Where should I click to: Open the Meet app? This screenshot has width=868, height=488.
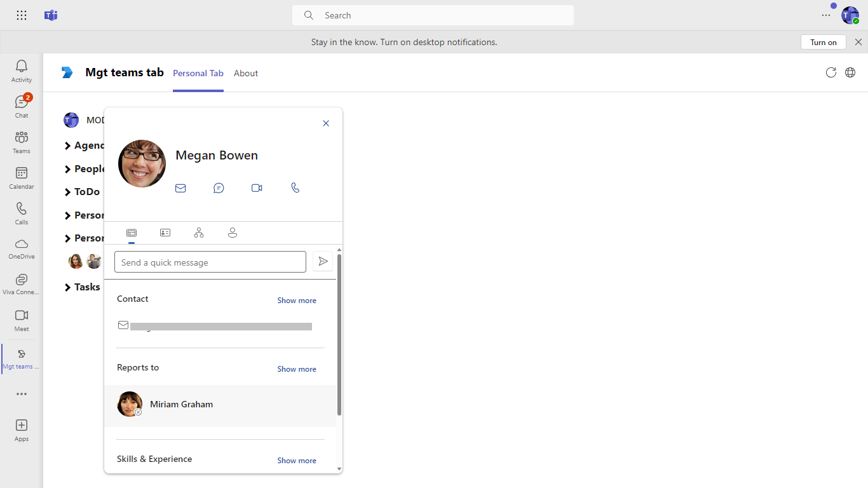pyautogui.click(x=22, y=320)
